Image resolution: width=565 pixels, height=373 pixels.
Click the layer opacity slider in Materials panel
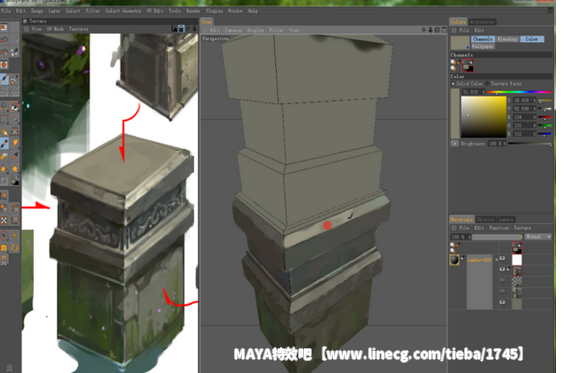pos(497,237)
